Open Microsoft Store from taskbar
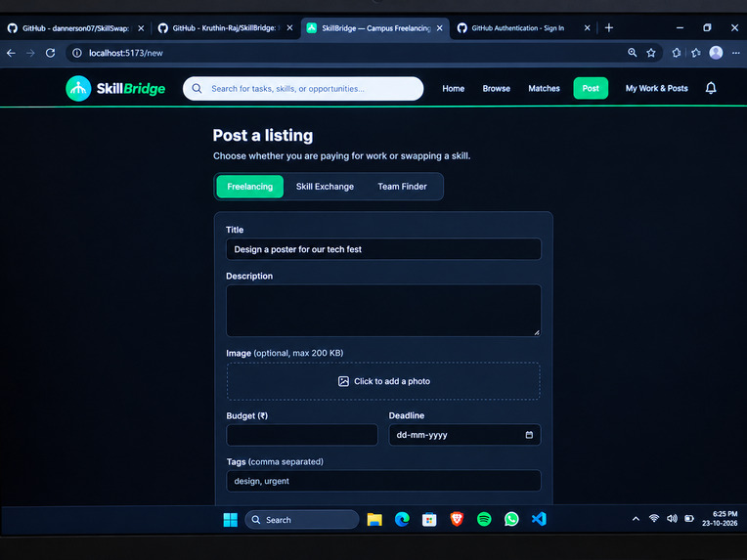The image size is (747, 560). (x=429, y=520)
